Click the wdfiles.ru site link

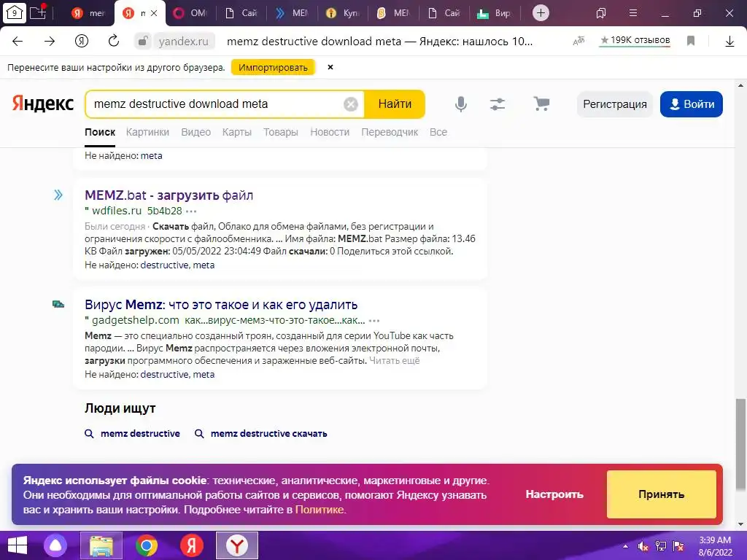coord(117,211)
